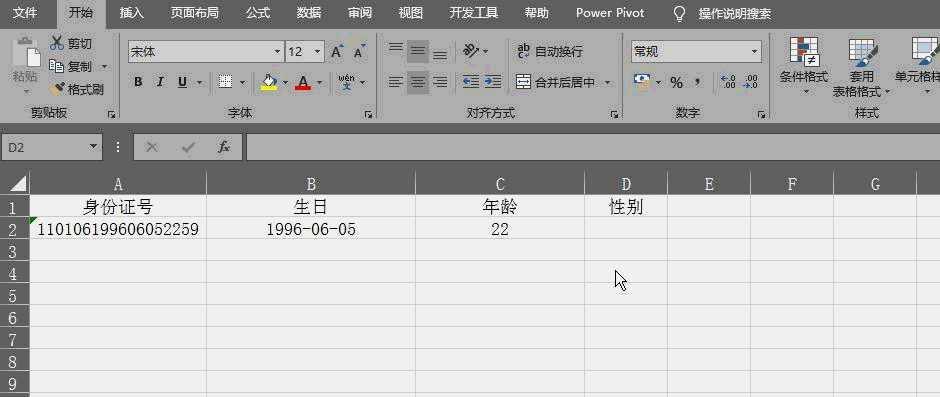Image resolution: width=940 pixels, height=397 pixels.
Task: Center text horizontally
Action: (x=418, y=82)
